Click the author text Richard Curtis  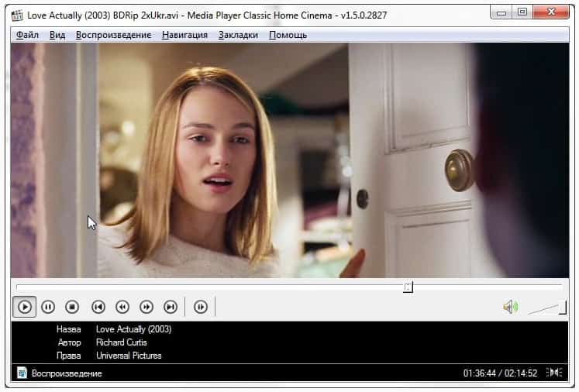(122, 342)
